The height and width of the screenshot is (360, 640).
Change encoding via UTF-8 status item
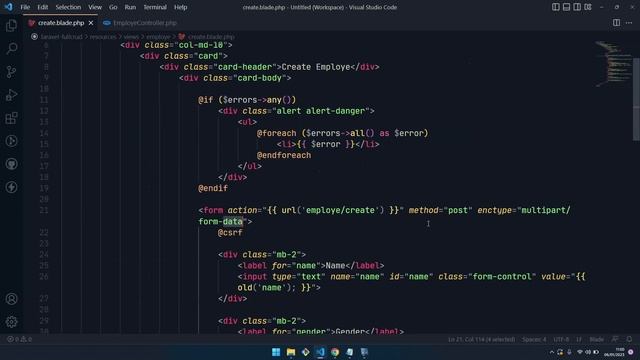coord(561,339)
